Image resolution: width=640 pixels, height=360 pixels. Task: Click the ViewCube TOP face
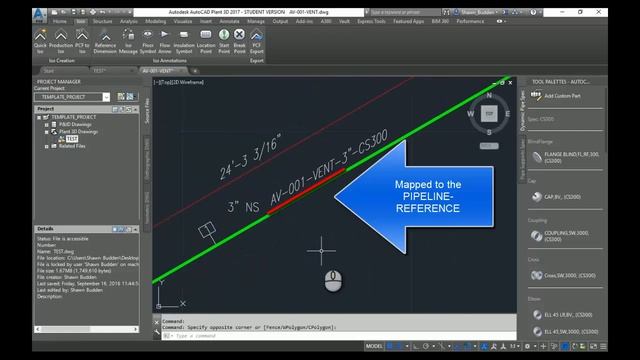coord(489,113)
